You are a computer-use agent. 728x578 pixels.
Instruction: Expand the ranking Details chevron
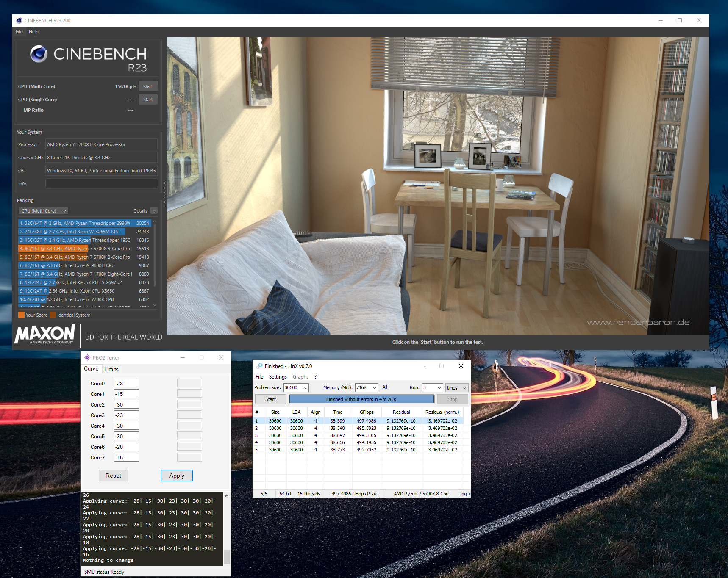click(x=154, y=211)
